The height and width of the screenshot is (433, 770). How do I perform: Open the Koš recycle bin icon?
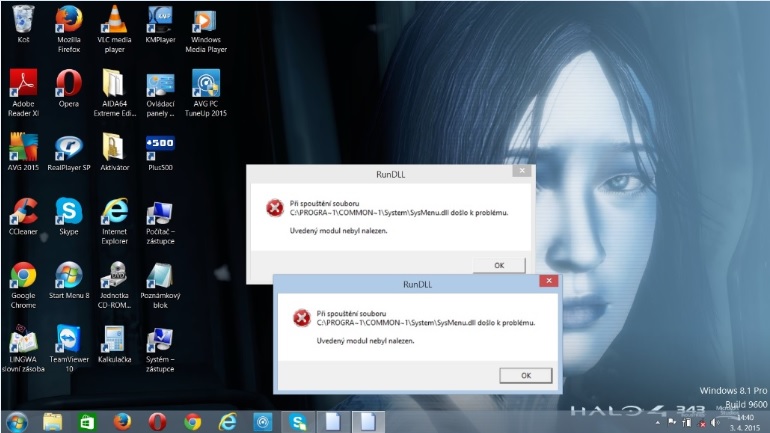pyautogui.click(x=23, y=20)
